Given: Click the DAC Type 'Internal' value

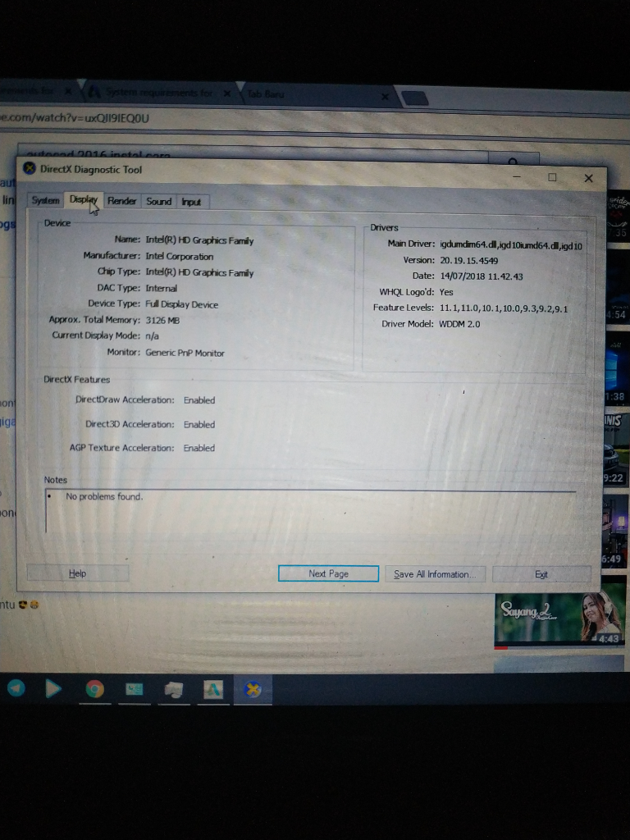Looking at the screenshot, I should tap(162, 288).
